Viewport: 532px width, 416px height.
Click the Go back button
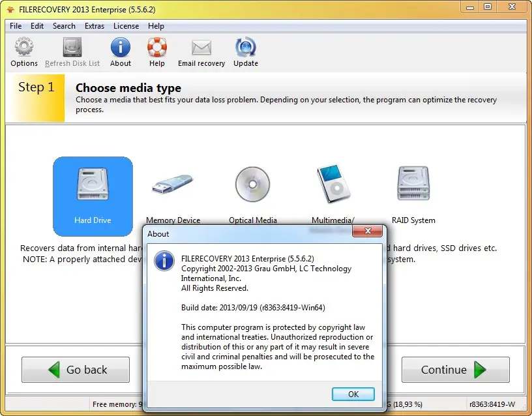(x=76, y=370)
